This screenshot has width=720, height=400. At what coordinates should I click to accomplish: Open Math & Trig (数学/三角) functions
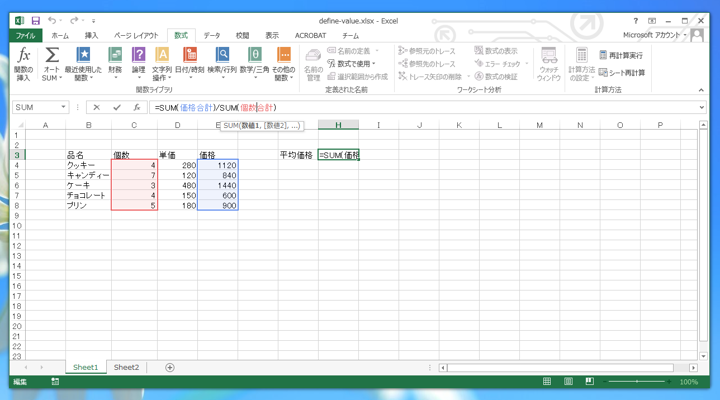(255, 63)
